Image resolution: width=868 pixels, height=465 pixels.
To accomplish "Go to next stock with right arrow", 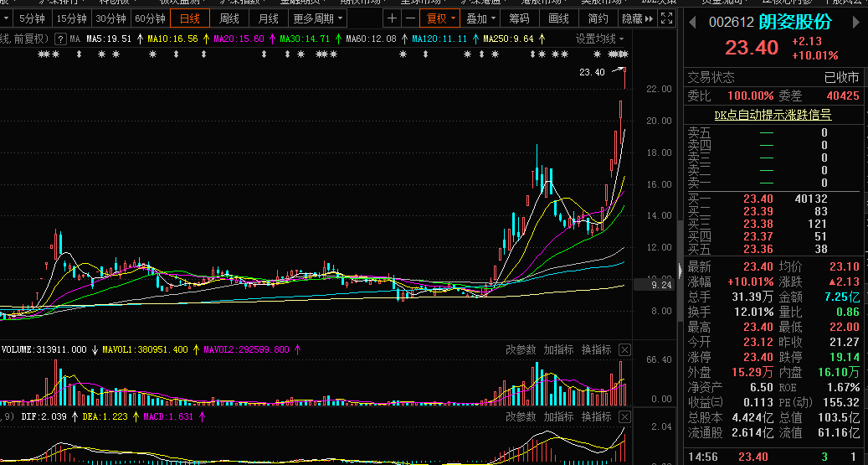I will click(x=856, y=22).
